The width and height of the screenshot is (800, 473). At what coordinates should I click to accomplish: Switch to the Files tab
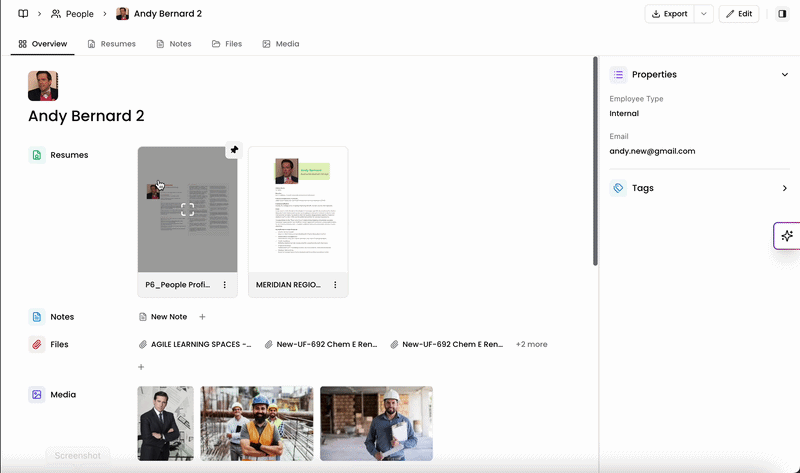227,44
